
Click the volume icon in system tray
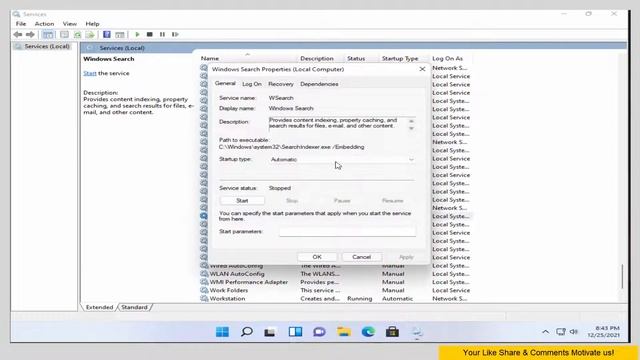(x=574, y=332)
